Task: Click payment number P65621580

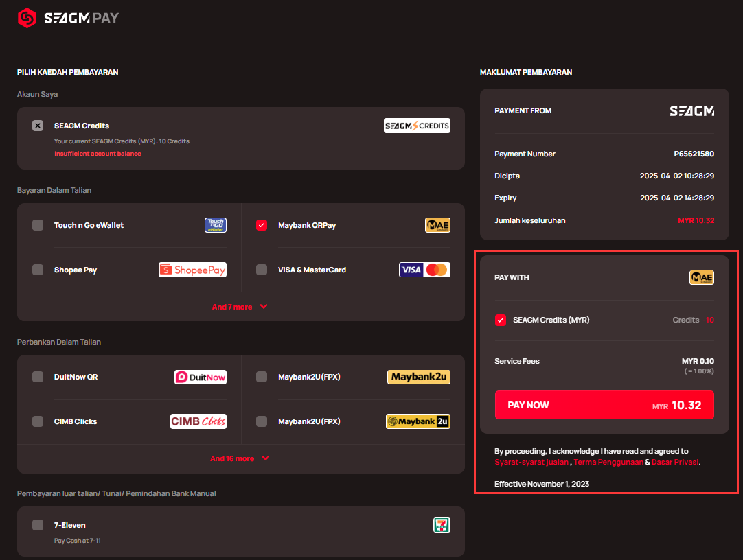Action: (694, 154)
